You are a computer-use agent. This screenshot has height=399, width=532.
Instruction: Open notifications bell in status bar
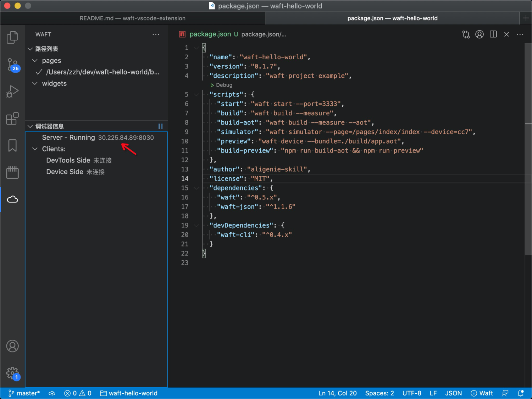click(521, 393)
